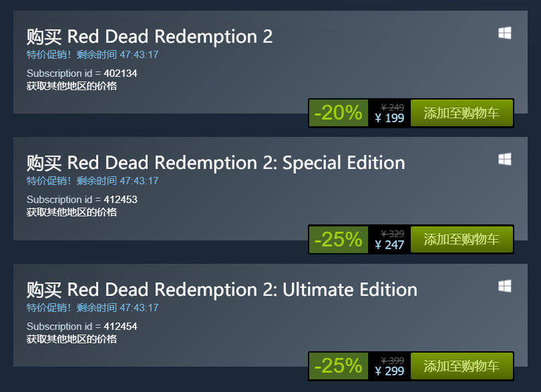Add Ultimate Edition to the shopping cart
541x392 pixels.
point(461,366)
